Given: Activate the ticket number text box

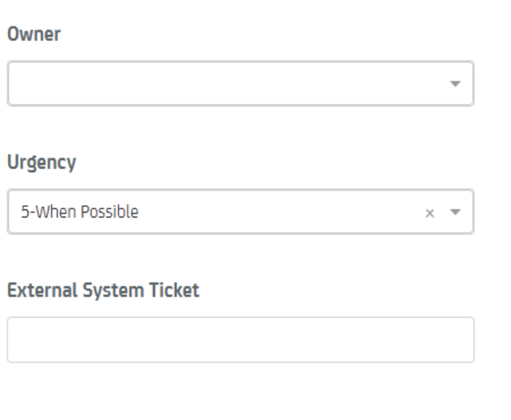Looking at the screenshot, I should tap(240, 340).
